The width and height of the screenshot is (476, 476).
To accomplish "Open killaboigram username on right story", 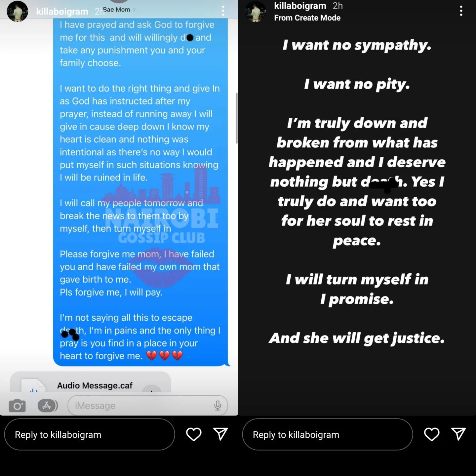I will [300, 6].
